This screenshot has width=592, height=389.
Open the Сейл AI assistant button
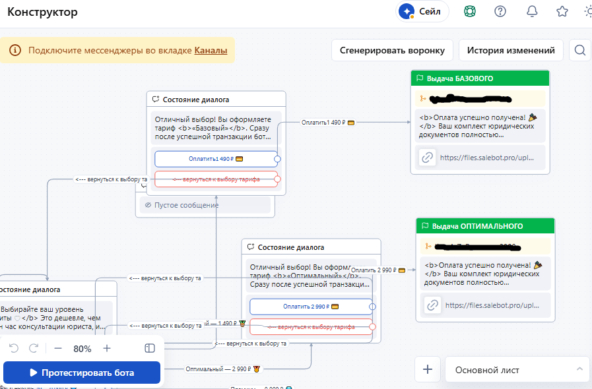coord(422,12)
